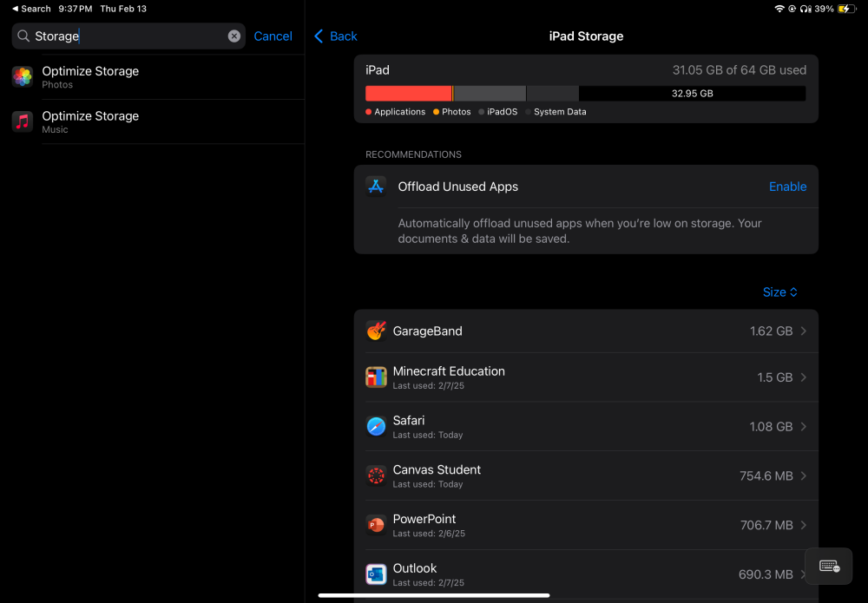868x603 pixels.
Task: Go Back from iPad Storage
Action: point(336,36)
